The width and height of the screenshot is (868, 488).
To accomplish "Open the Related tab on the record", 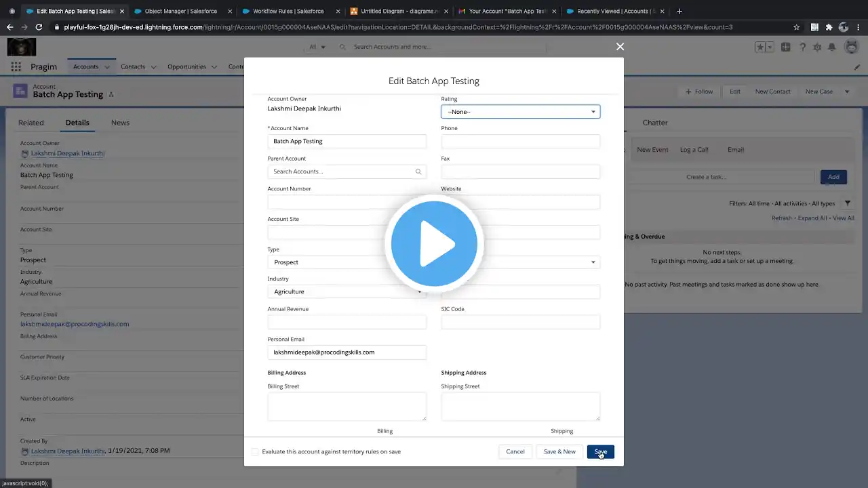I will pos(31,123).
